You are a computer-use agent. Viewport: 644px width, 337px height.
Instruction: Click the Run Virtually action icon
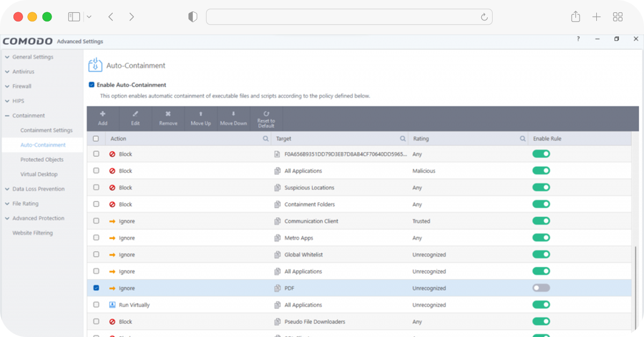tap(112, 305)
